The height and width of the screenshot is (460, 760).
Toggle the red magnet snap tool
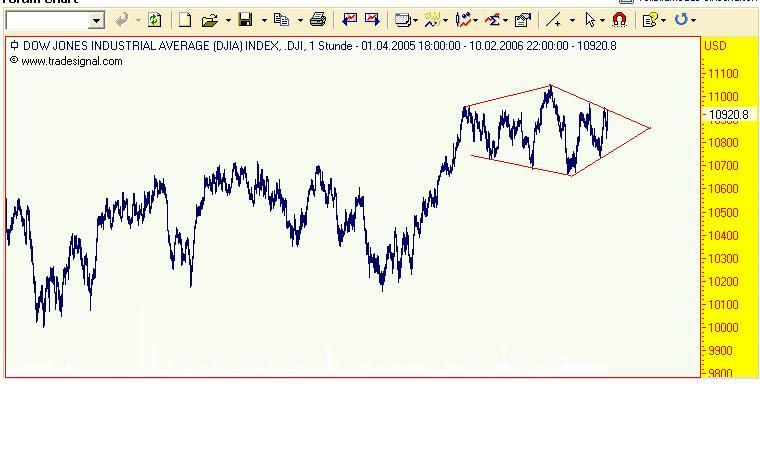tap(619, 19)
